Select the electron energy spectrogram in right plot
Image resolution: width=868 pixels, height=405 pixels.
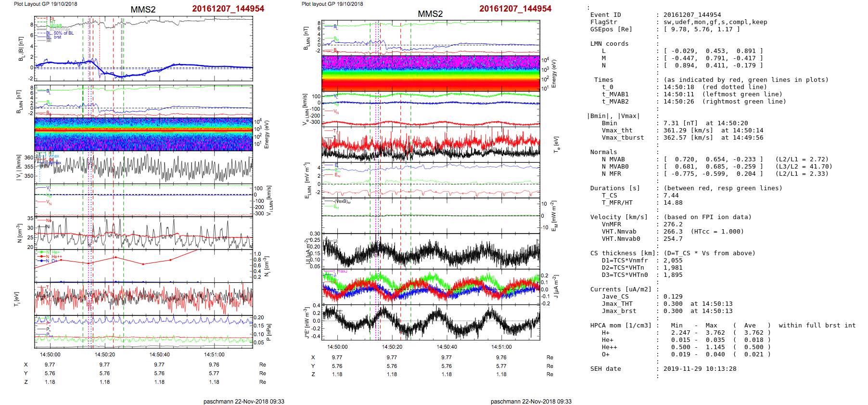tap(431, 73)
